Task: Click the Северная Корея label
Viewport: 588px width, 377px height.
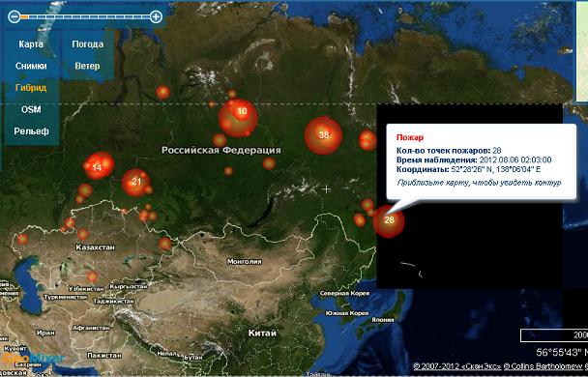Action: pyautogui.click(x=345, y=294)
